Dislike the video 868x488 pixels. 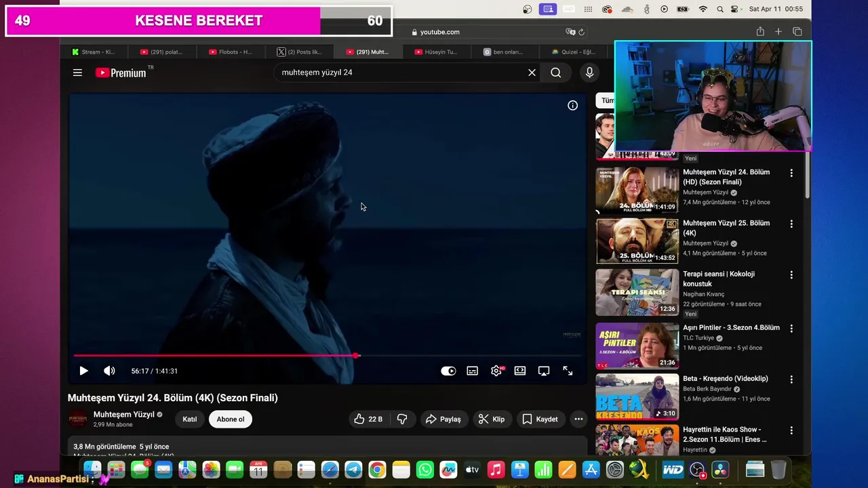point(402,419)
